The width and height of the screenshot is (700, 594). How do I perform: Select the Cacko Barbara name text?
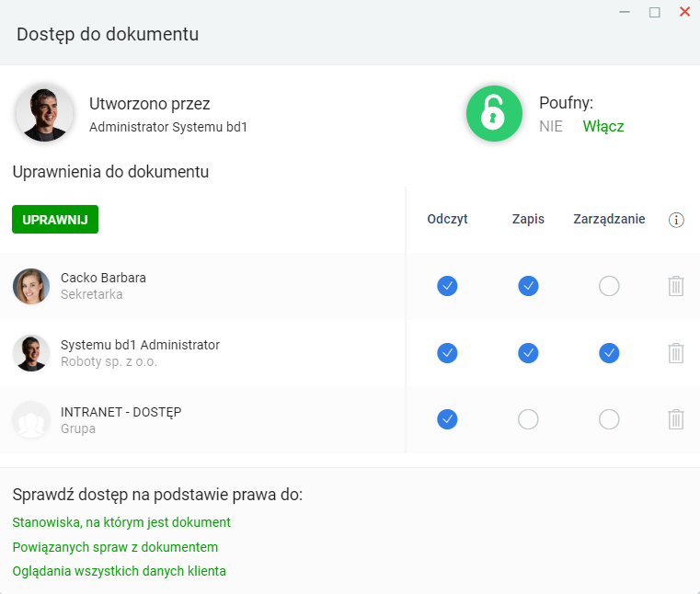[103, 278]
